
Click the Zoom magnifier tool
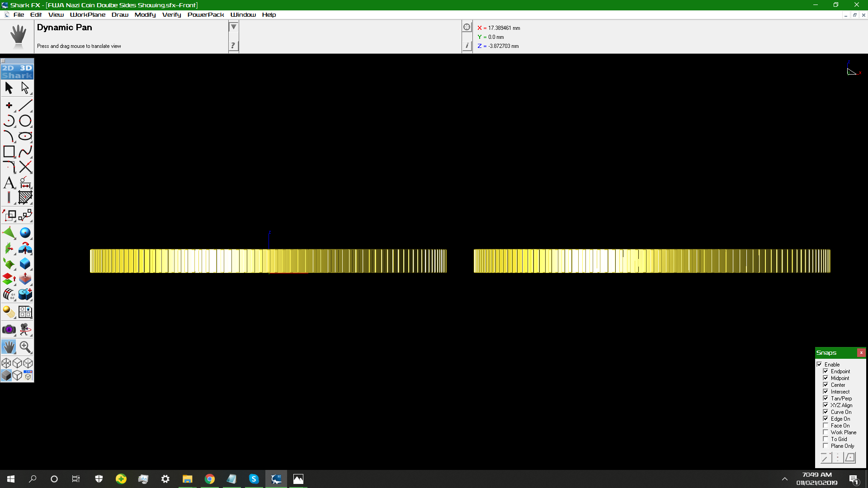click(25, 347)
